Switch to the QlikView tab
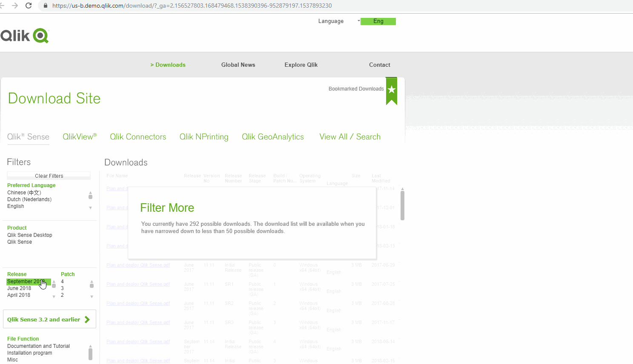633x364 pixels. point(80,136)
